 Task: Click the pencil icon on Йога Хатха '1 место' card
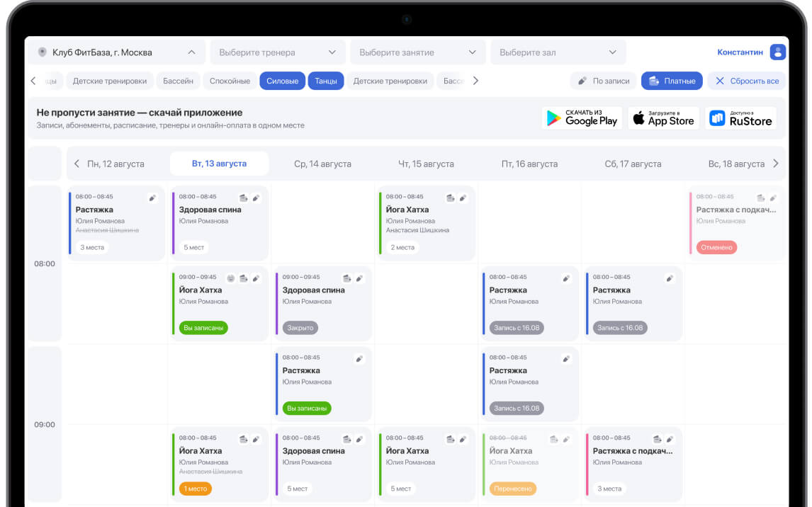(256, 439)
